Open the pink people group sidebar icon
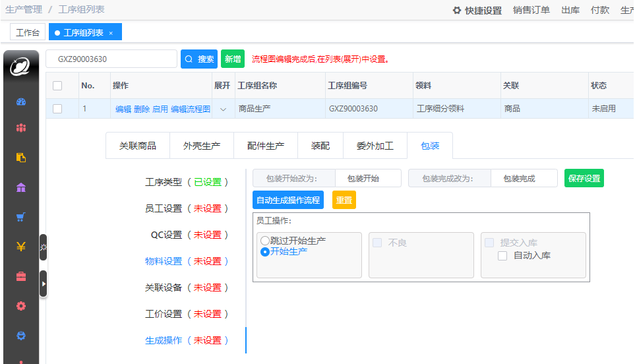This screenshot has height=364, width=635. [21, 128]
